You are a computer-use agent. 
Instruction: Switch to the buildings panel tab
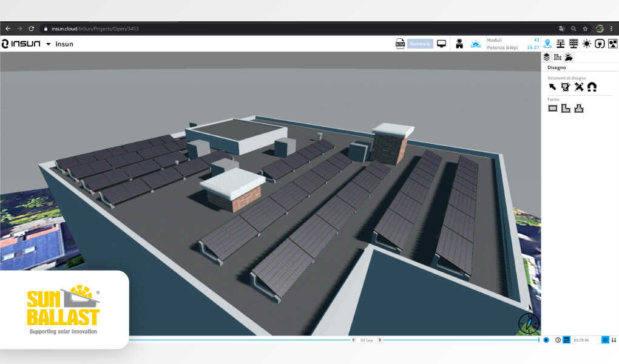(x=557, y=57)
